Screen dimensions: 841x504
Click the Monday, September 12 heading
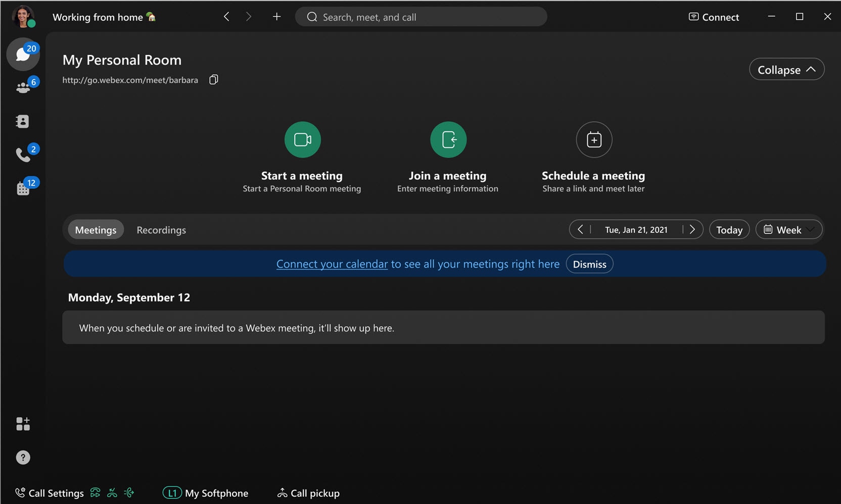tap(129, 297)
